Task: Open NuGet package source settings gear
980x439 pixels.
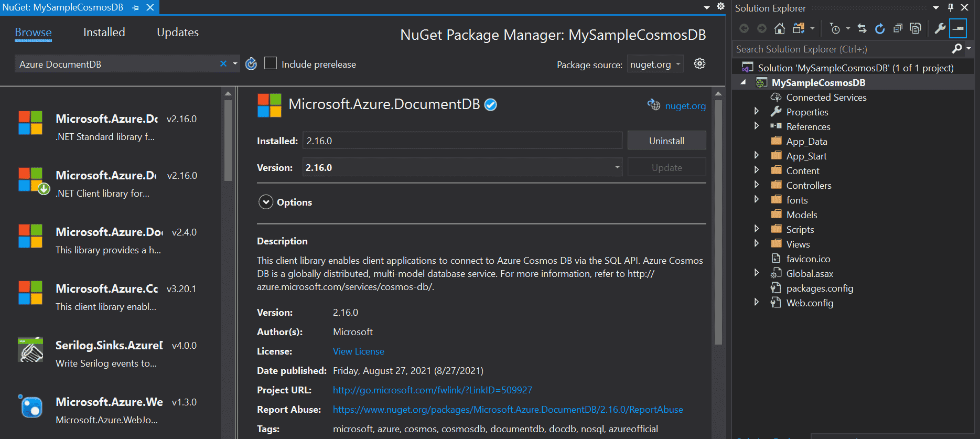Action: tap(699, 64)
